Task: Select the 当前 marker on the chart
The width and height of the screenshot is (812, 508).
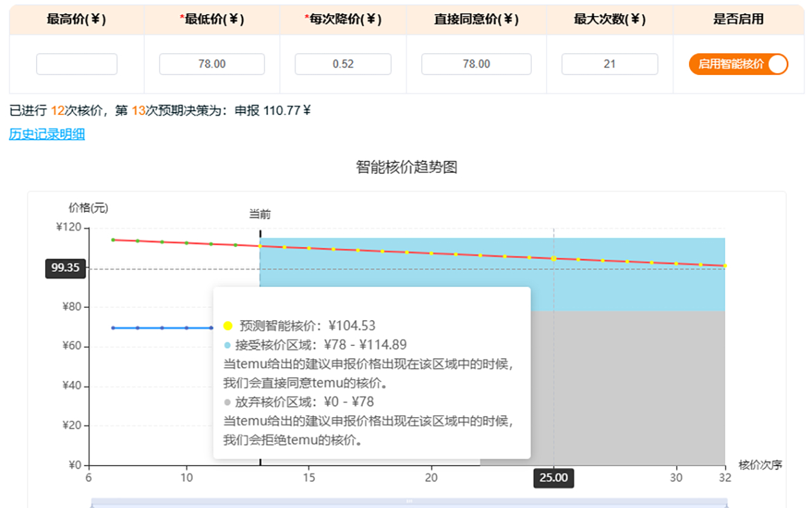Action: tap(259, 214)
